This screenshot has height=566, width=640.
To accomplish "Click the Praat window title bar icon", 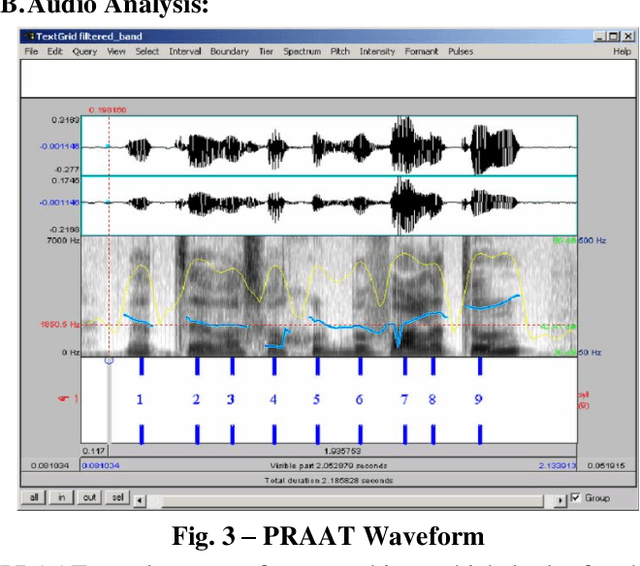I will click(x=29, y=36).
